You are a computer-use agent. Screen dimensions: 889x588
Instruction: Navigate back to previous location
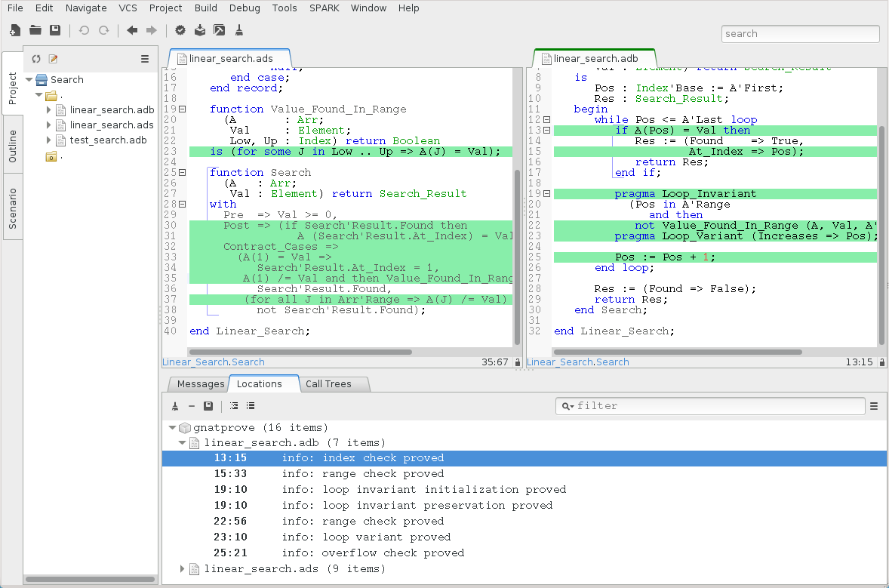coord(132,31)
